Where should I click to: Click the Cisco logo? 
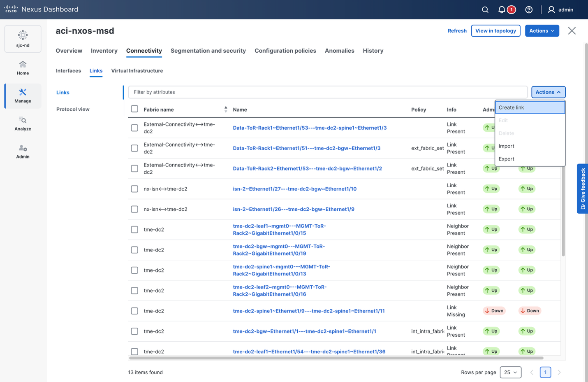(11, 9)
